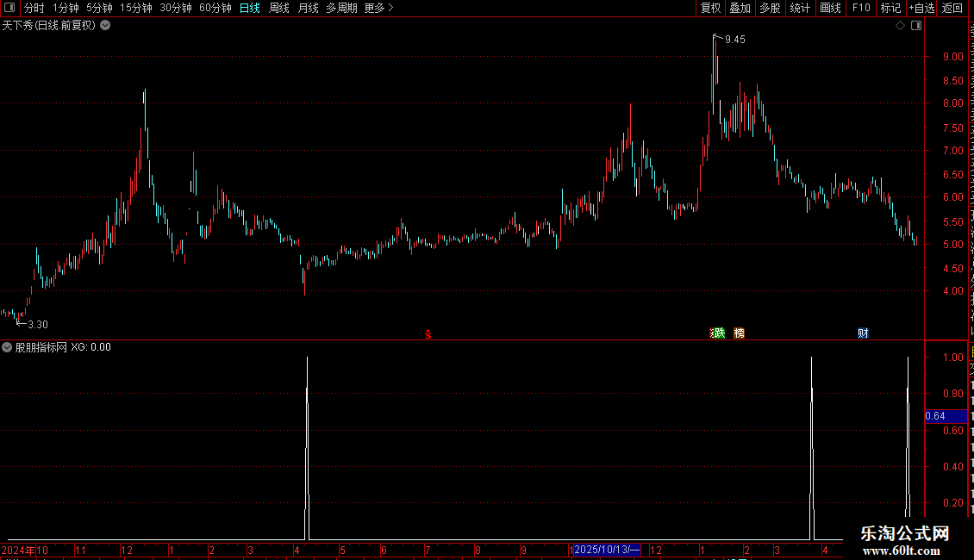Add stock with +自选 button
This screenshot has width=974, height=560.
921,8
